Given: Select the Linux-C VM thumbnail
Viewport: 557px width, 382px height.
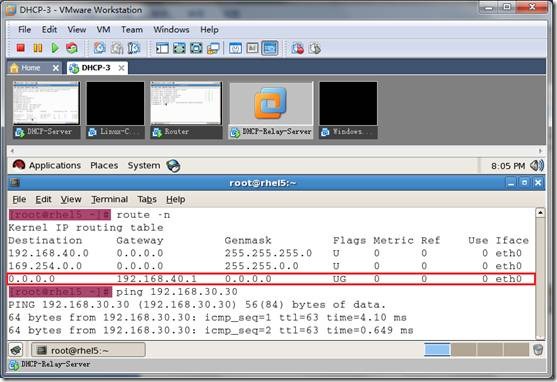Looking at the screenshot, I should tap(115, 110).
